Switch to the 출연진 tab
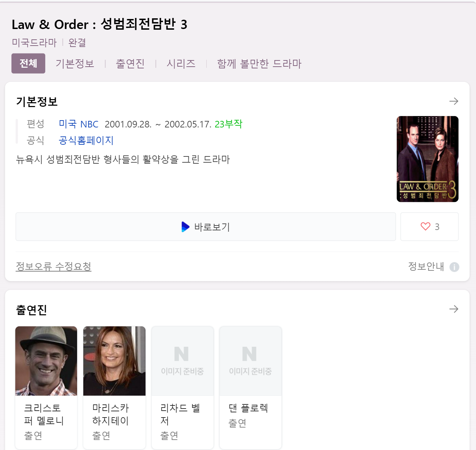Image resolution: width=476 pixels, height=450 pixels. [x=130, y=64]
